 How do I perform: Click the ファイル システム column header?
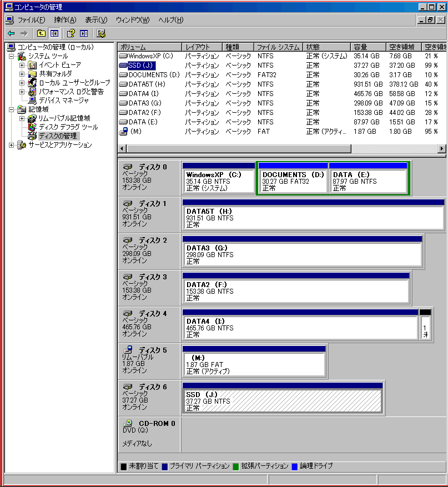tap(278, 47)
